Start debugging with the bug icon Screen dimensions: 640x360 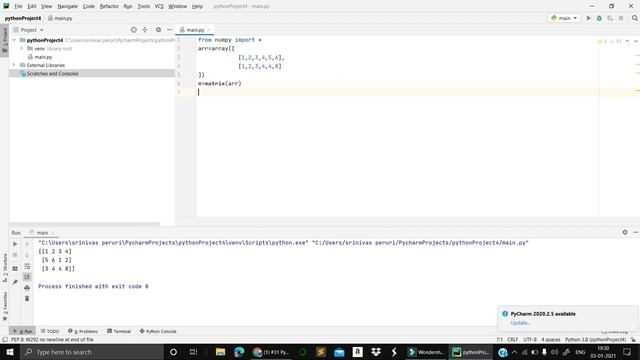point(599,18)
